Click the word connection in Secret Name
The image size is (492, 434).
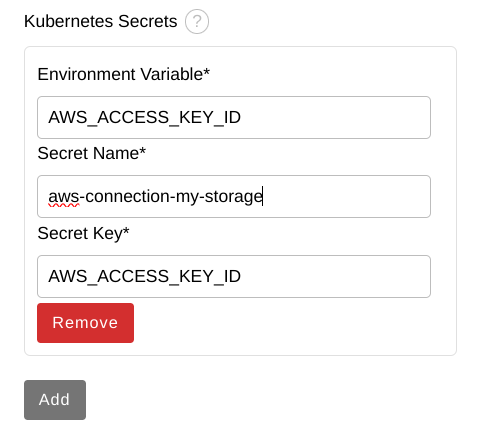127,196
